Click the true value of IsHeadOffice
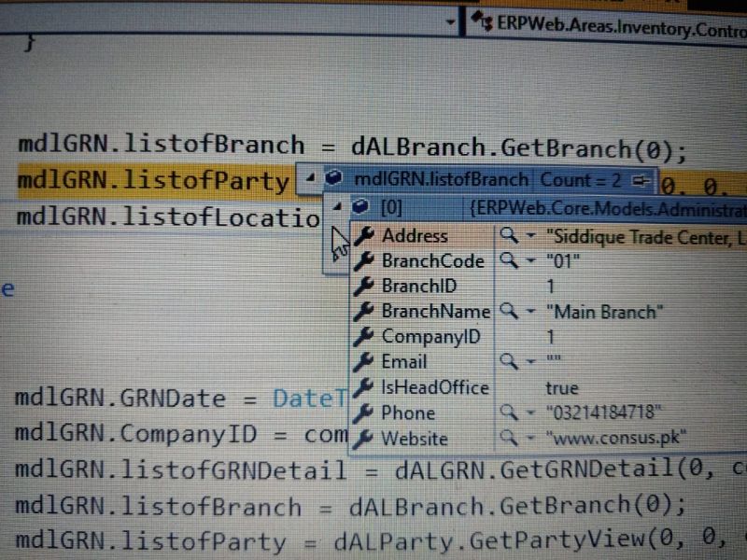747x560 pixels. 562,388
